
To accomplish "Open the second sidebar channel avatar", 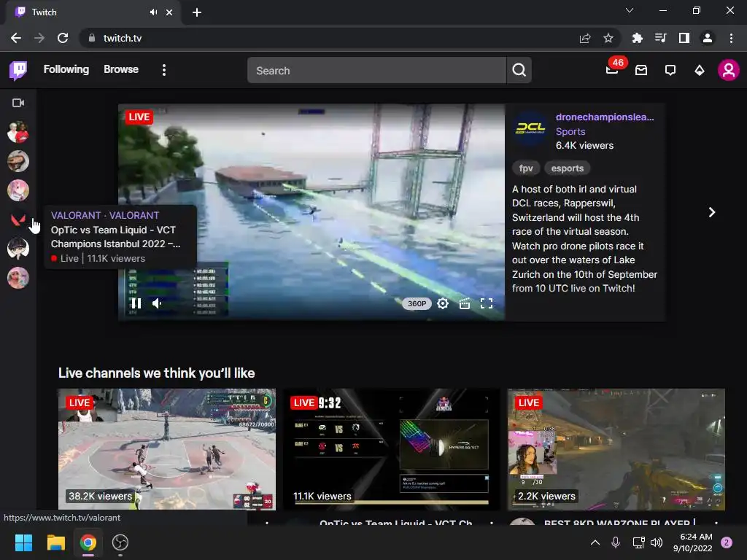I will coord(18,161).
